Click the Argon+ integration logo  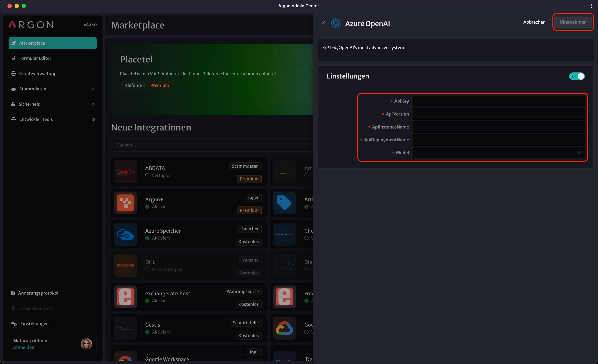click(x=125, y=203)
